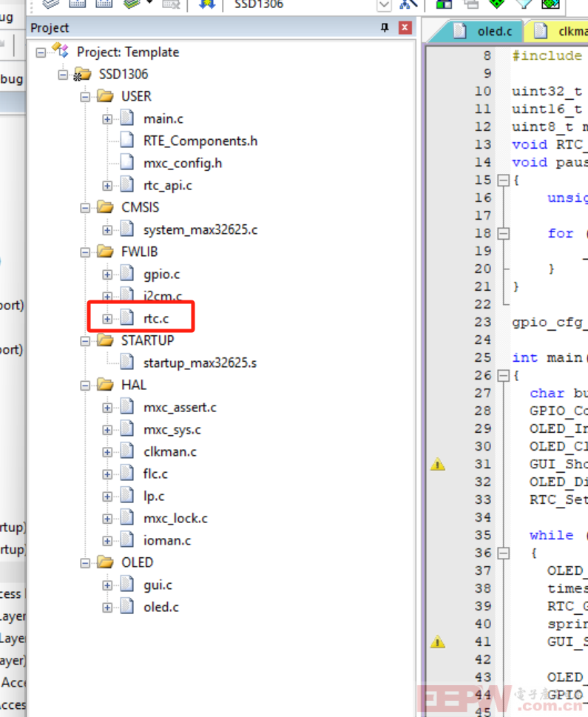Collapse the OLED group
Image resolution: width=588 pixels, height=717 pixels.
click(x=85, y=563)
